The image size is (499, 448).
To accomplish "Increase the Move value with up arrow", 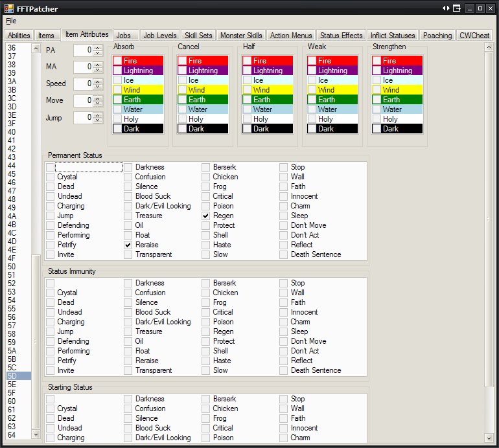I will (98, 98).
